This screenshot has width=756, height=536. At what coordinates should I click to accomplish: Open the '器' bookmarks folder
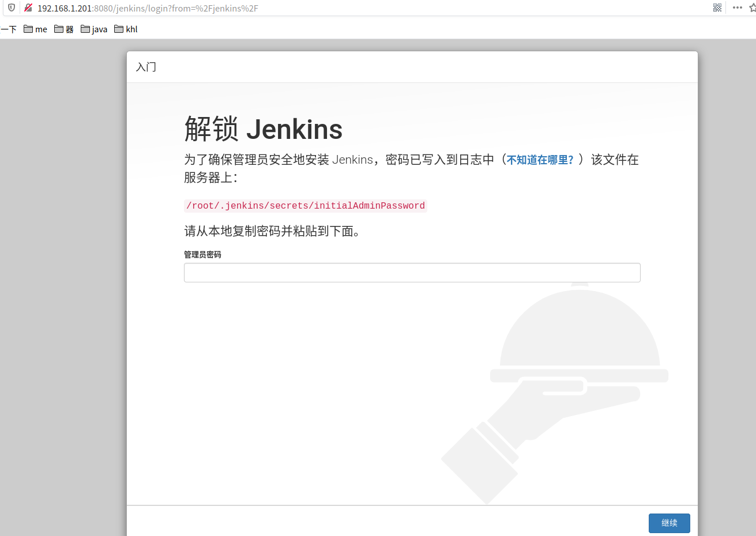[x=64, y=29]
